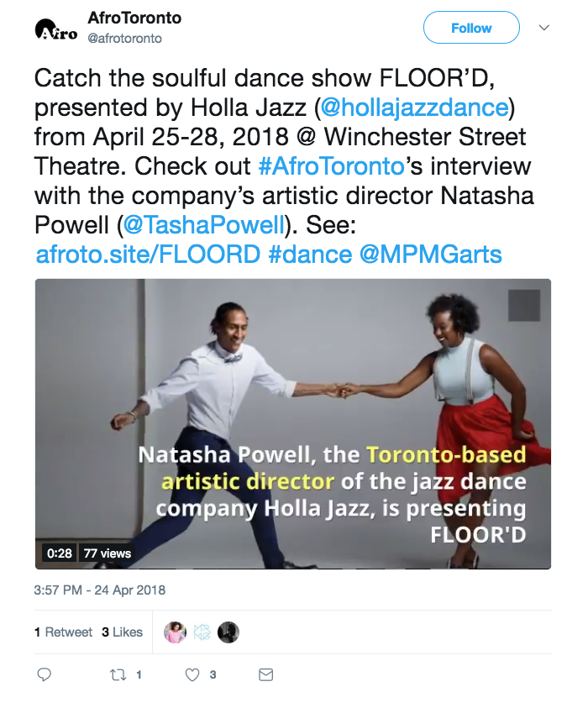
Task: View second liker's light blue avatar
Action: click(202, 632)
